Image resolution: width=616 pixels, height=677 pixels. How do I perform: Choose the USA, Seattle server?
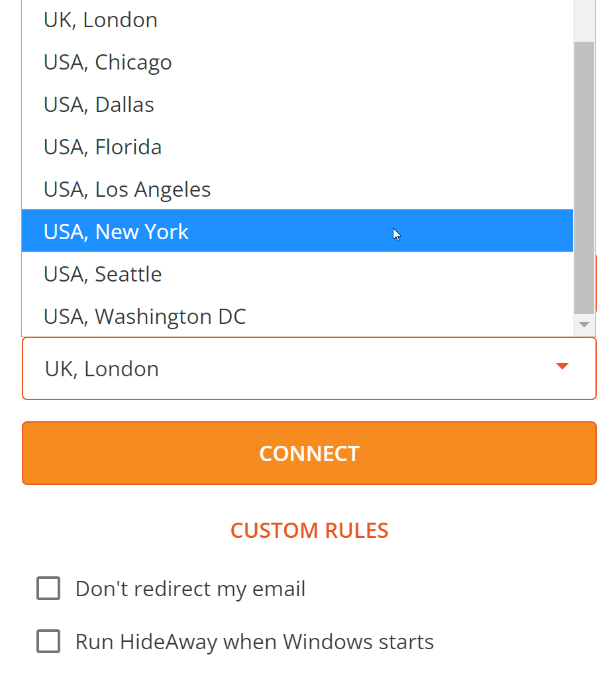[102, 274]
